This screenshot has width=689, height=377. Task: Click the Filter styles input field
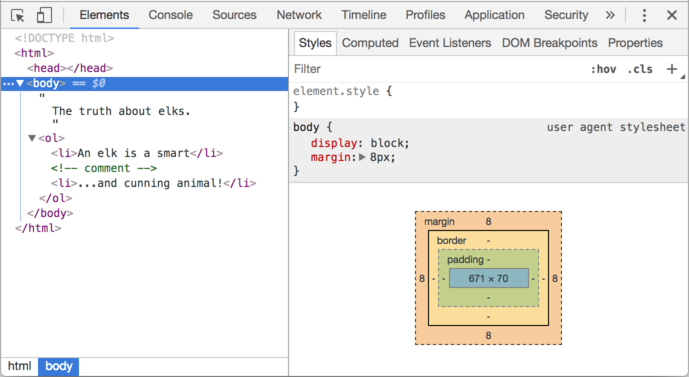pos(439,69)
